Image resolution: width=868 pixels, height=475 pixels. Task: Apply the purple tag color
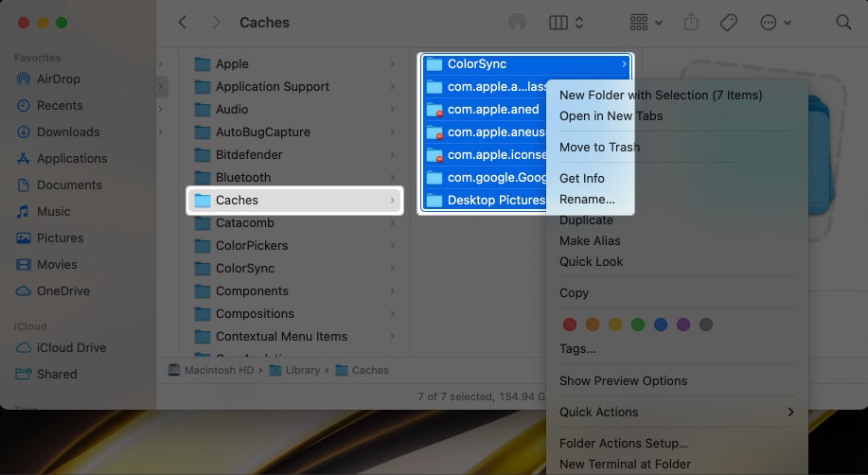click(683, 325)
